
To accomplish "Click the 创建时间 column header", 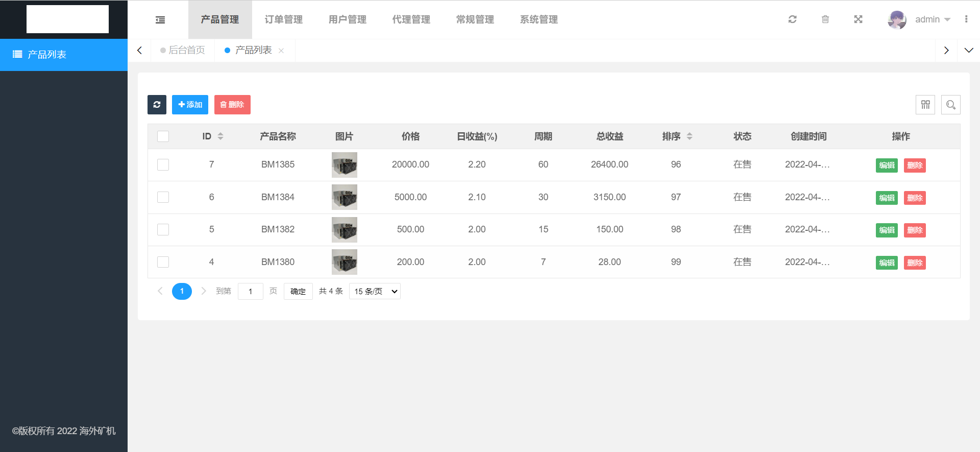I will click(x=808, y=136).
